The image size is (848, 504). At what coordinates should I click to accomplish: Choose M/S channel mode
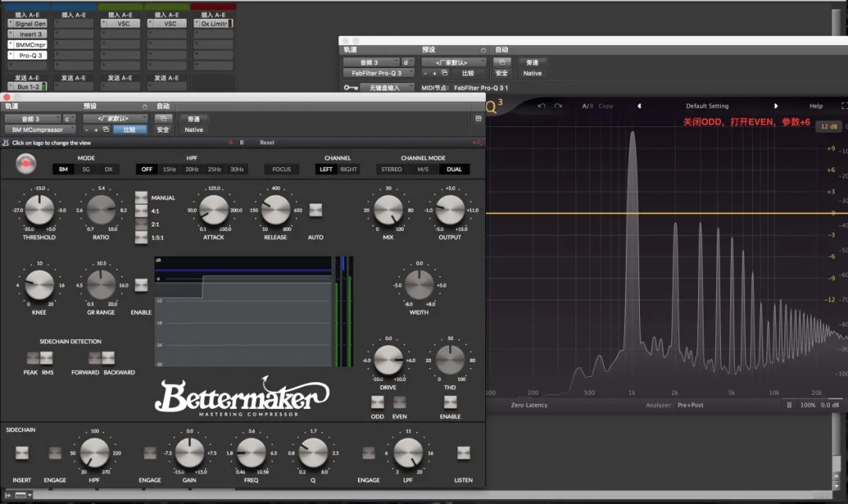pyautogui.click(x=423, y=170)
